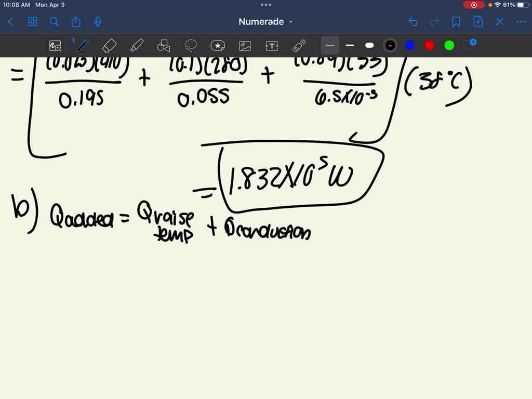Insert an image with Image tool
The image size is (532, 399).
pyautogui.click(x=245, y=46)
